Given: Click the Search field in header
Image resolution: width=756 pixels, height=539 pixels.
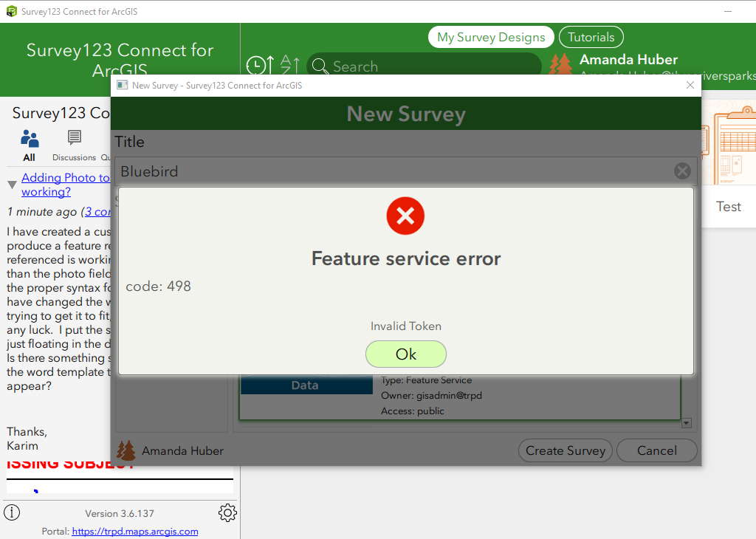Looking at the screenshot, I should tap(425, 66).
